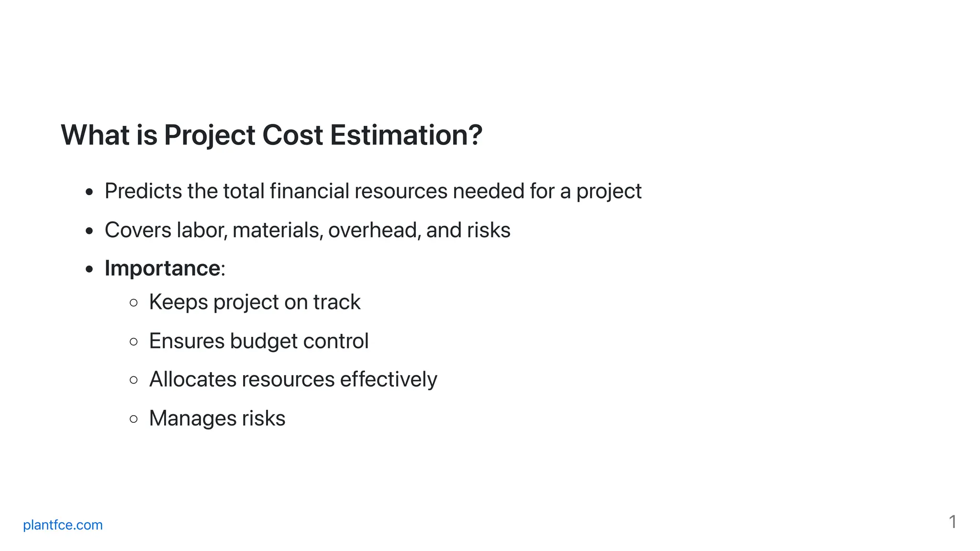Click the filled bullet dot before 'Predicts'

[89, 193]
